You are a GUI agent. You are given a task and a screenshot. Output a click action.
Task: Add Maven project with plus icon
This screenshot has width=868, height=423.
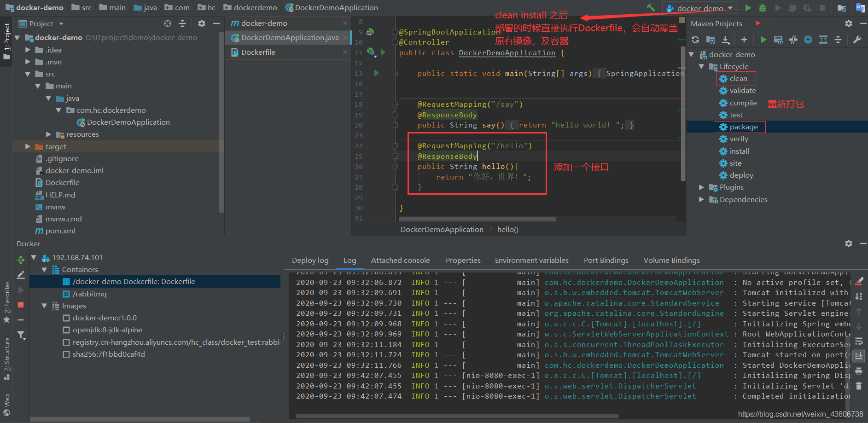pyautogui.click(x=744, y=40)
